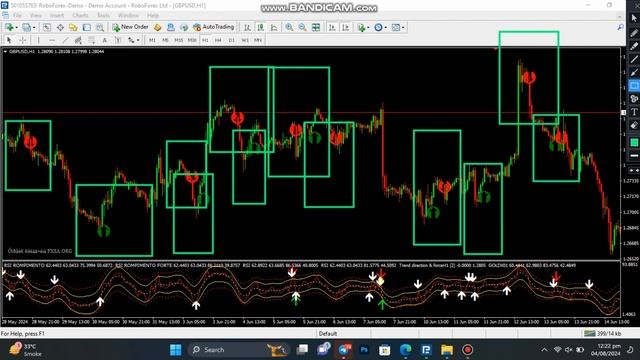Select the vertical line tool
The height and width of the screenshot is (360, 640).
[x=39, y=40]
